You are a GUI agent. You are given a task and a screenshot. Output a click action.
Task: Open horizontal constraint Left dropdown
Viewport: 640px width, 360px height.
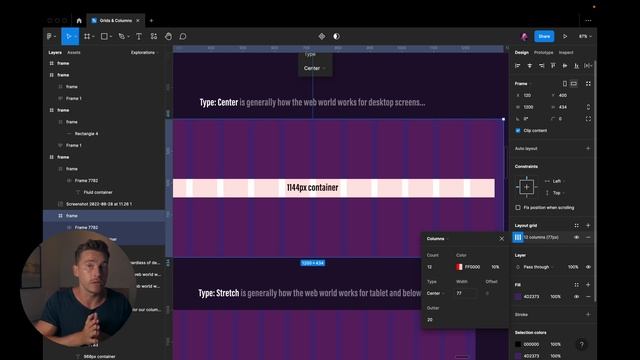tap(558, 181)
